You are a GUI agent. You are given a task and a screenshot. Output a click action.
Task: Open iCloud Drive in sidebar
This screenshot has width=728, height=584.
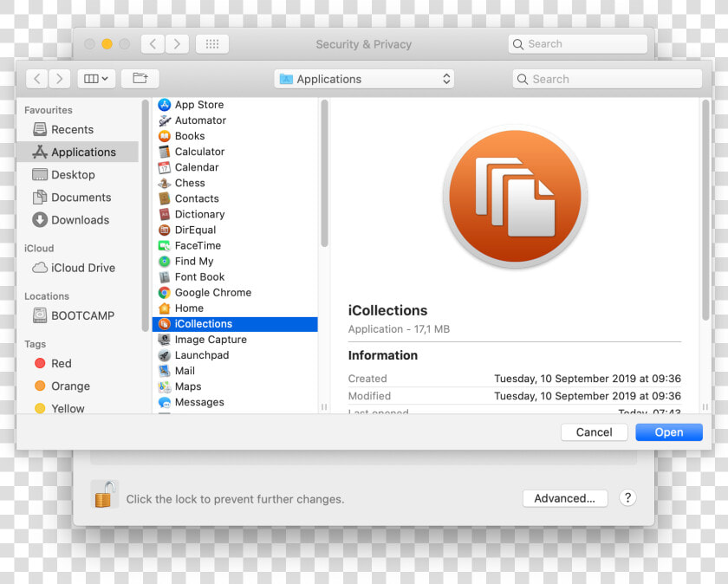click(77, 268)
